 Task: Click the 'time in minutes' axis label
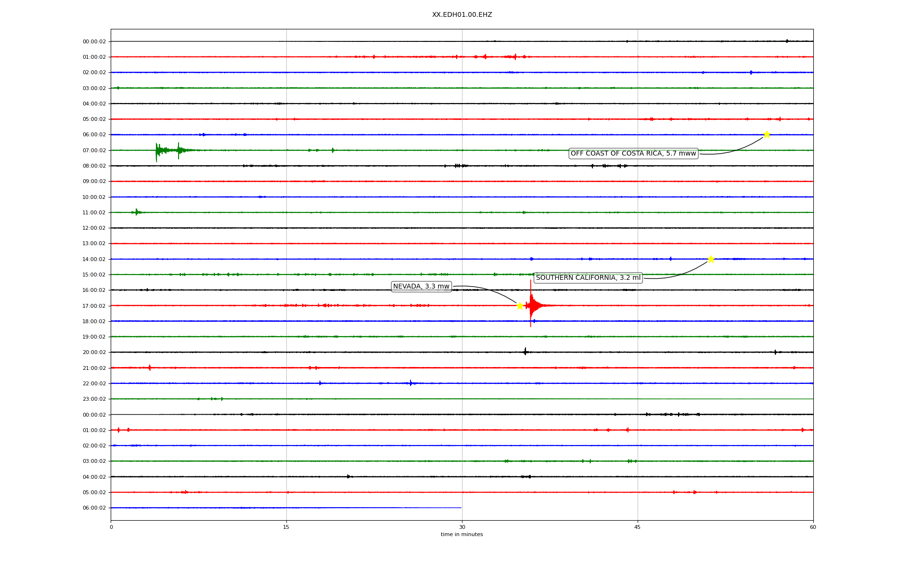click(x=462, y=535)
